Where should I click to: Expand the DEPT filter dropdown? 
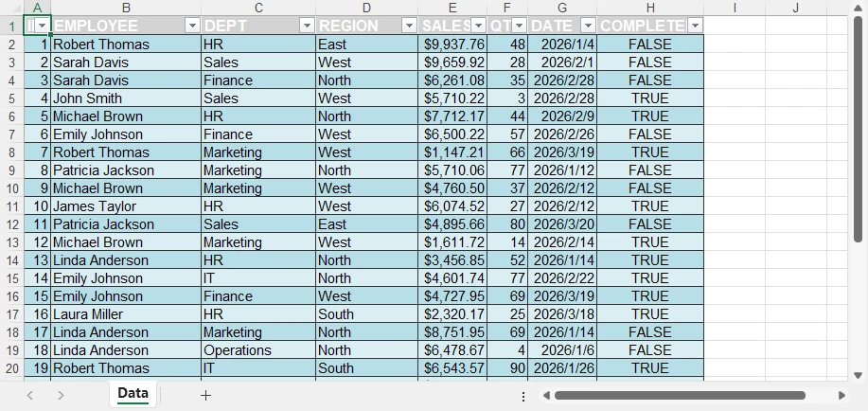tap(307, 26)
